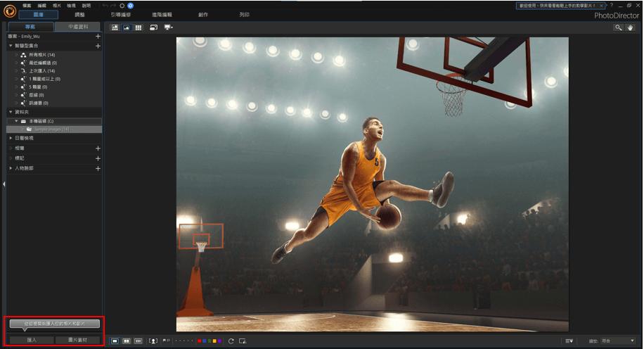Screen dimensions: 644x349
Task: Collapse the left panel with side arrow
Action: pos(4,184)
